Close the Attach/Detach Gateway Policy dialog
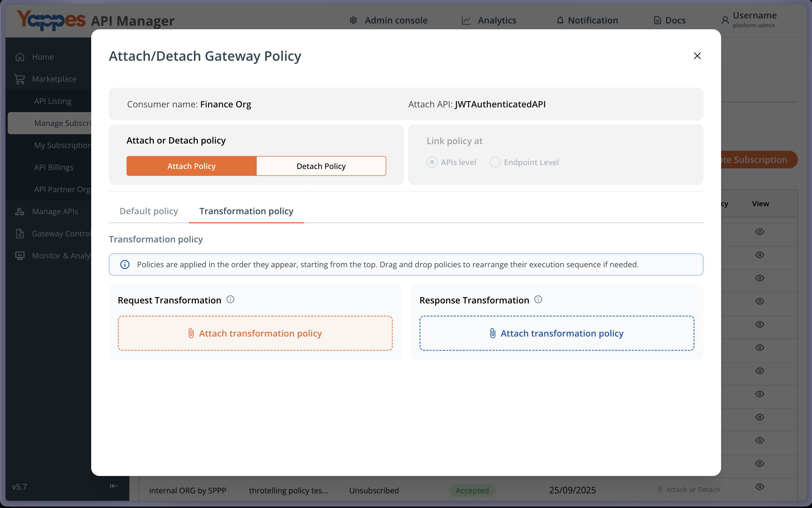This screenshot has height=508, width=812. pyautogui.click(x=697, y=56)
